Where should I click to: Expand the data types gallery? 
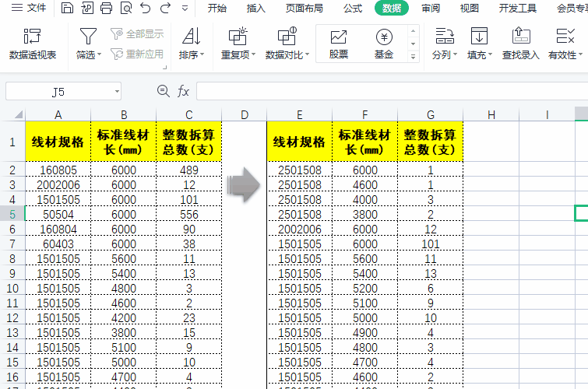click(x=413, y=57)
